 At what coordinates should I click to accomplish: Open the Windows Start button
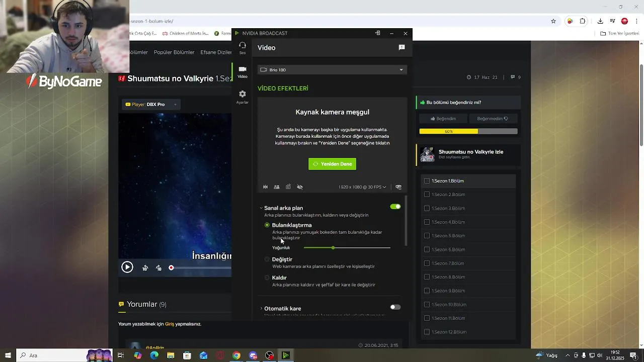(8, 355)
